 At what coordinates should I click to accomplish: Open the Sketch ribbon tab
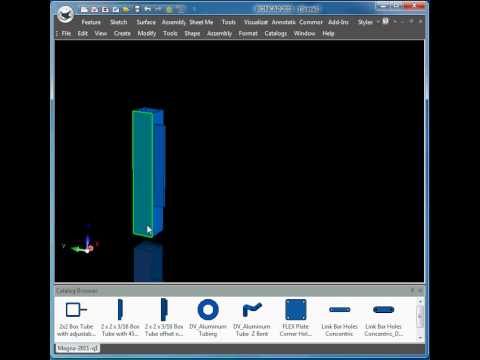(119, 22)
